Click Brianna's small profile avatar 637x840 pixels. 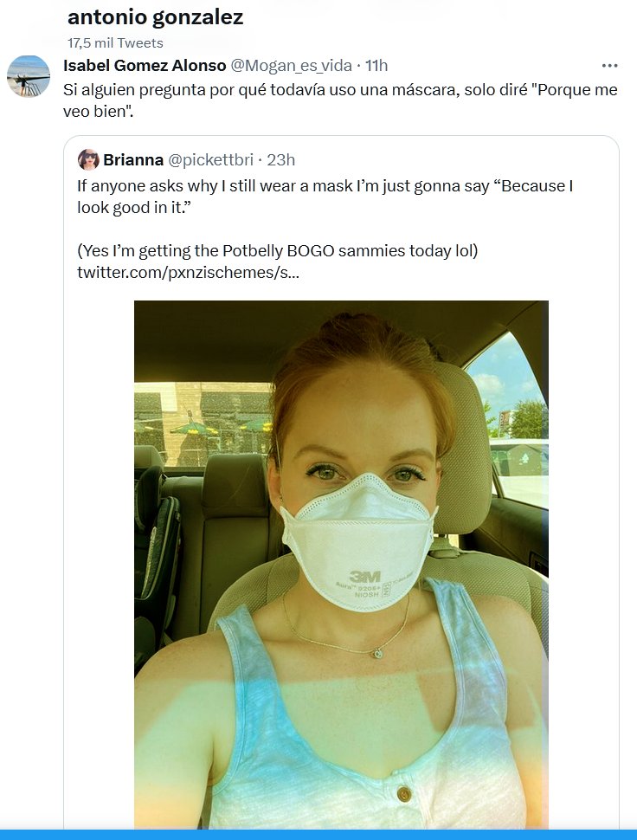point(88,159)
